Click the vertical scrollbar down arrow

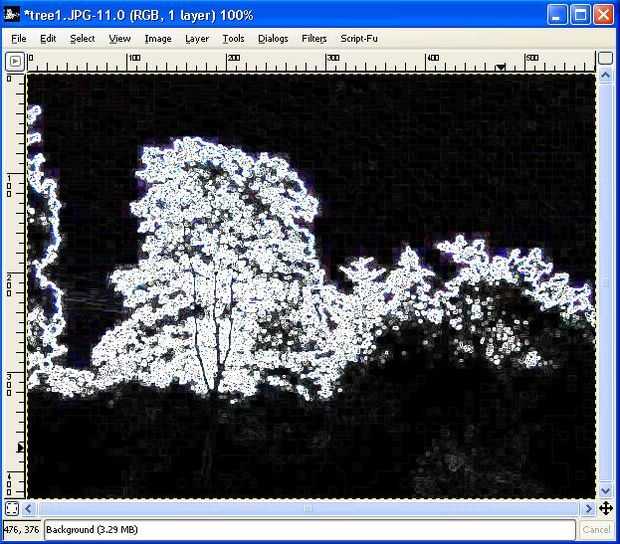pyautogui.click(x=605, y=491)
